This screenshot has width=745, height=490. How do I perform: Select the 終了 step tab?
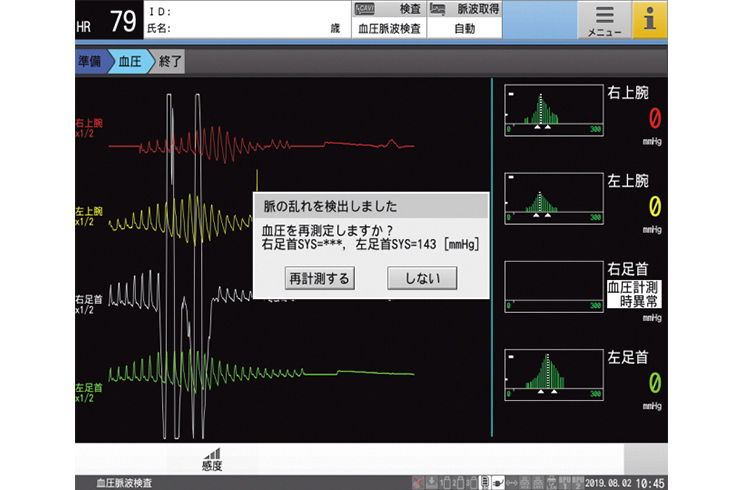(169, 61)
